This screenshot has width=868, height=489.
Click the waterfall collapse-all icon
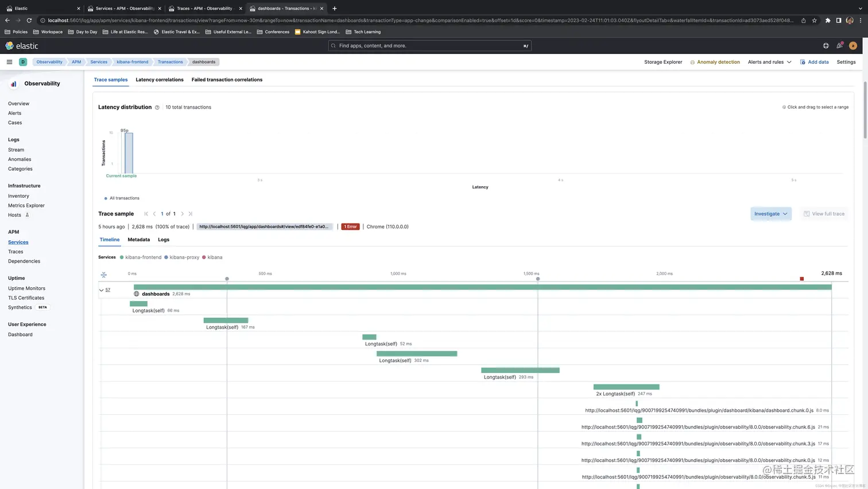[x=103, y=275]
